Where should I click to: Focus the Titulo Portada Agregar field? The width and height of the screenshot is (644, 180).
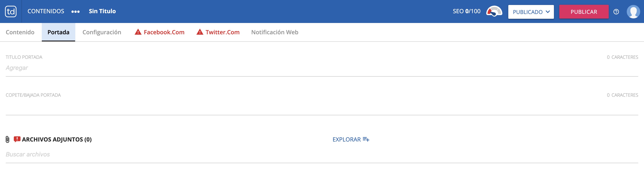click(322, 68)
